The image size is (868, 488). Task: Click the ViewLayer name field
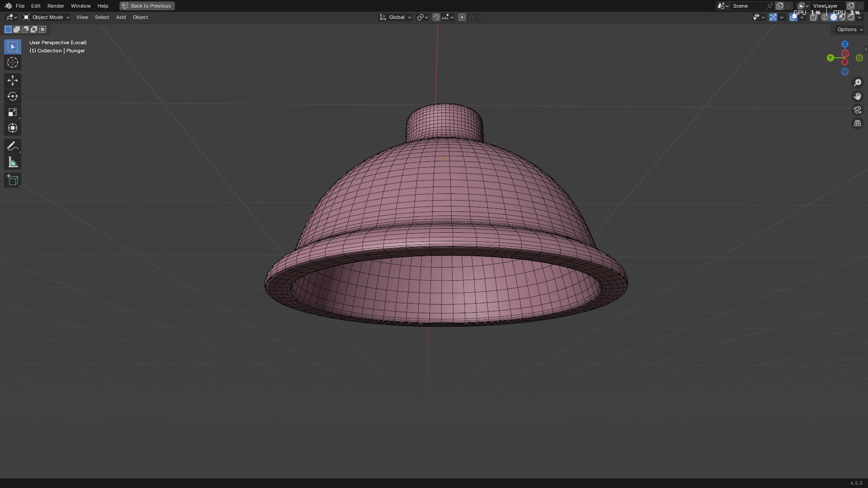(x=827, y=6)
